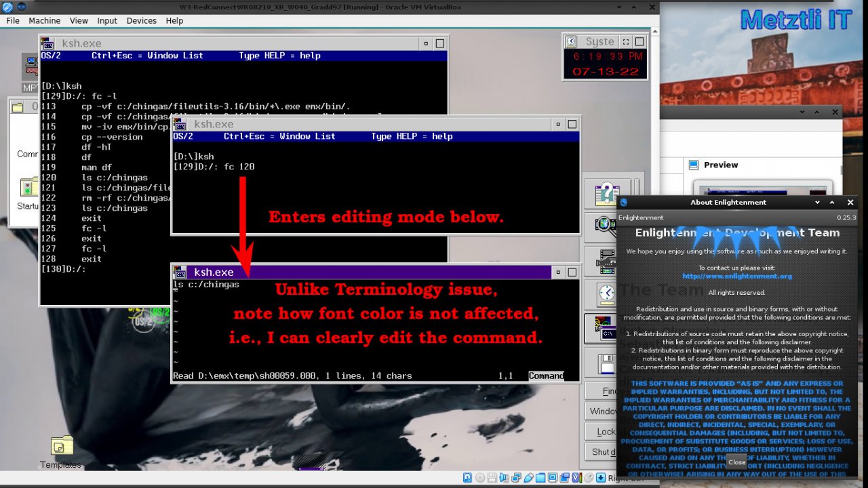Click the USB devices status icon
The width and height of the screenshot is (868, 488).
528,477
